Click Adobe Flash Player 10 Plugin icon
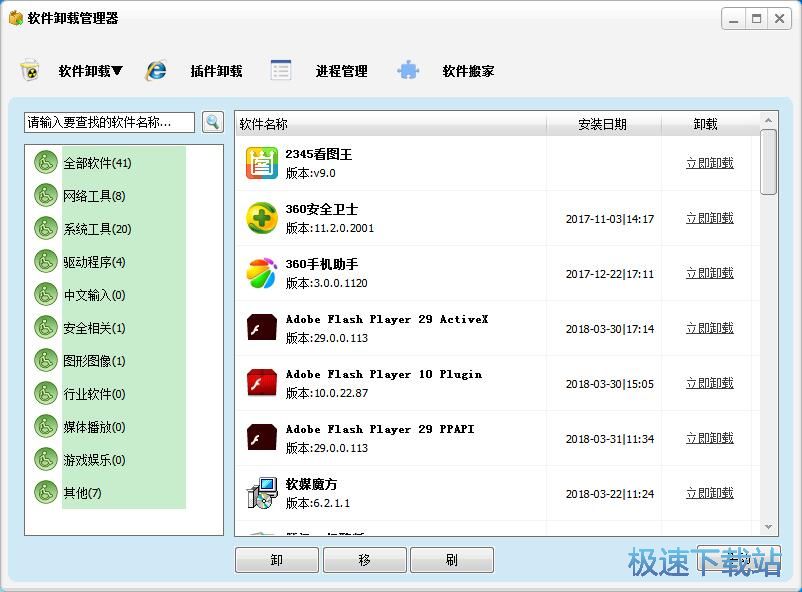The height and width of the screenshot is (592, 802). pos(262,383)
